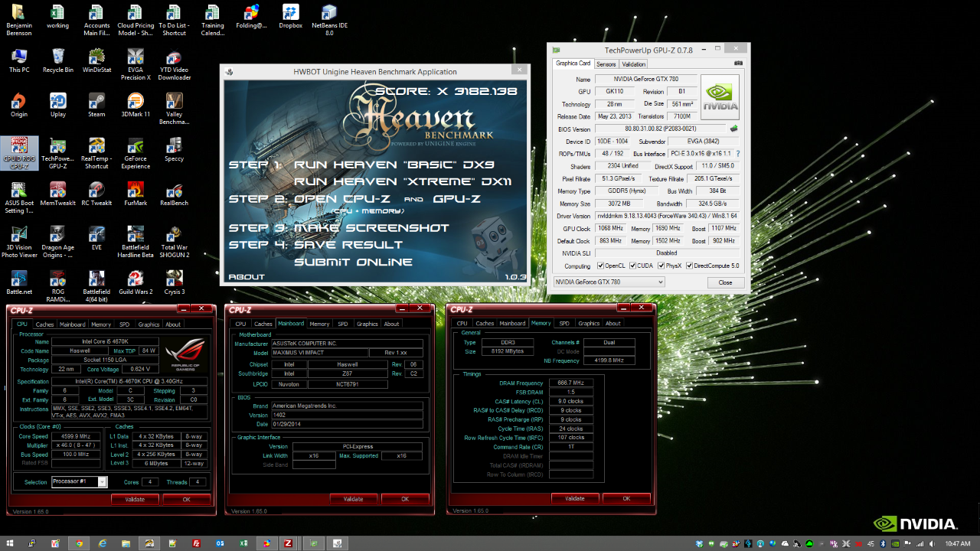The image size is (980, 551).
Task: Launch Valley Benchmark from the desktop
Action: [x=174, y=109]
